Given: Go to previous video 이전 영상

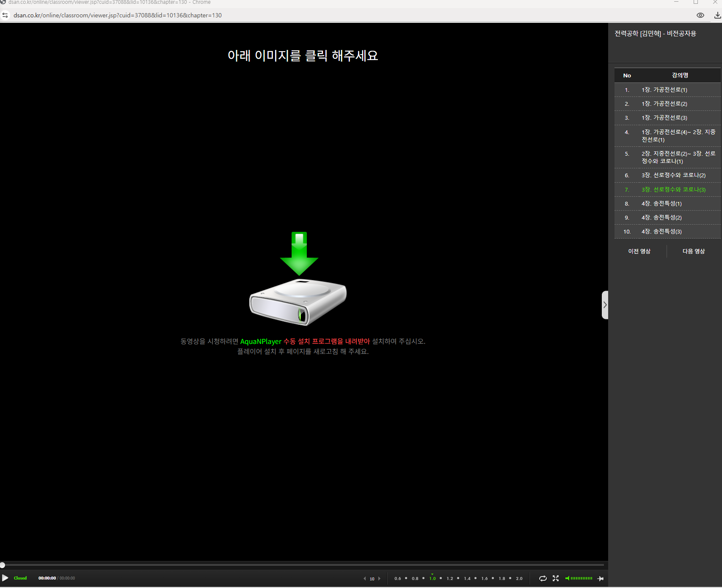Looking at the screenshot, I should [639, 251].
